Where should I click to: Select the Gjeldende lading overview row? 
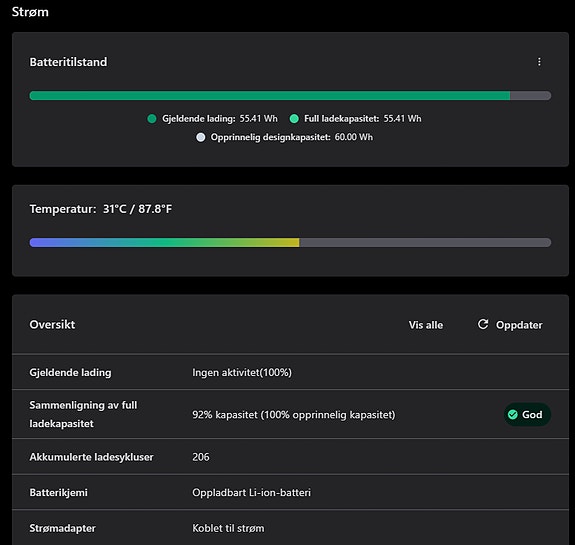(290, 372)
